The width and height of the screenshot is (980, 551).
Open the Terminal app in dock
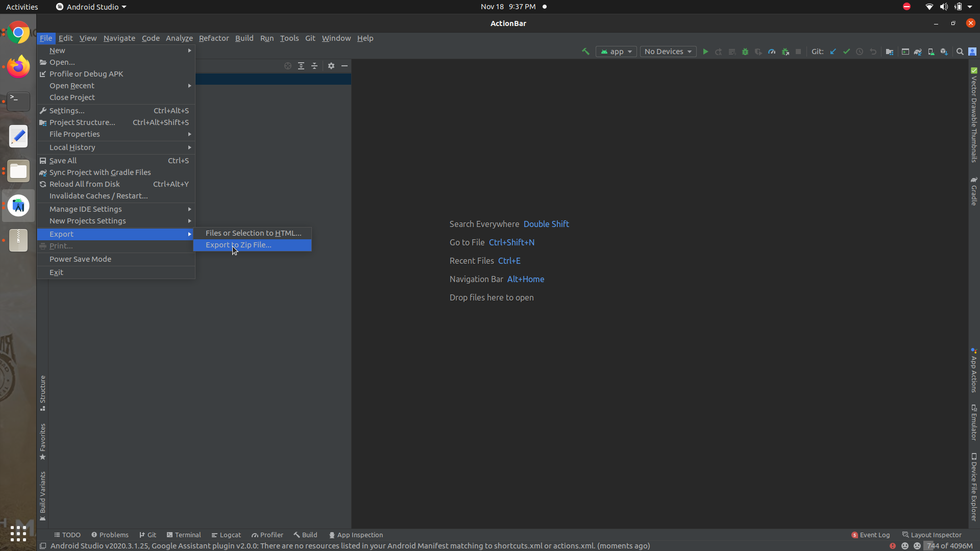click(x=18, y=102)
